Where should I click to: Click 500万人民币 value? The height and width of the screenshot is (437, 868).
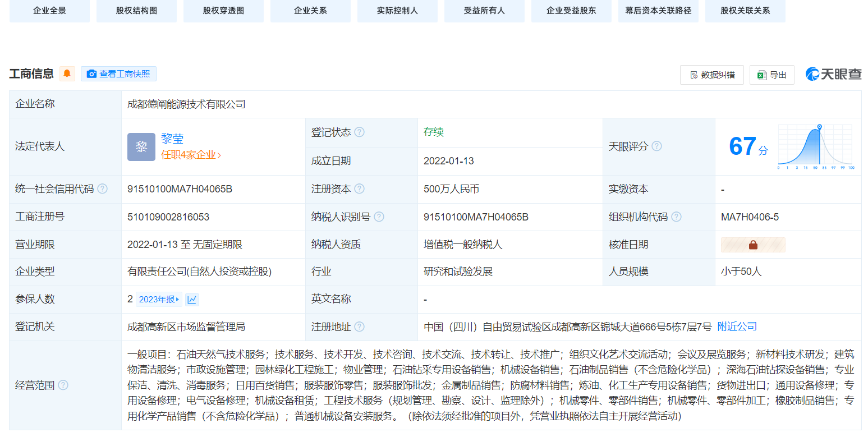coord(452,190)
